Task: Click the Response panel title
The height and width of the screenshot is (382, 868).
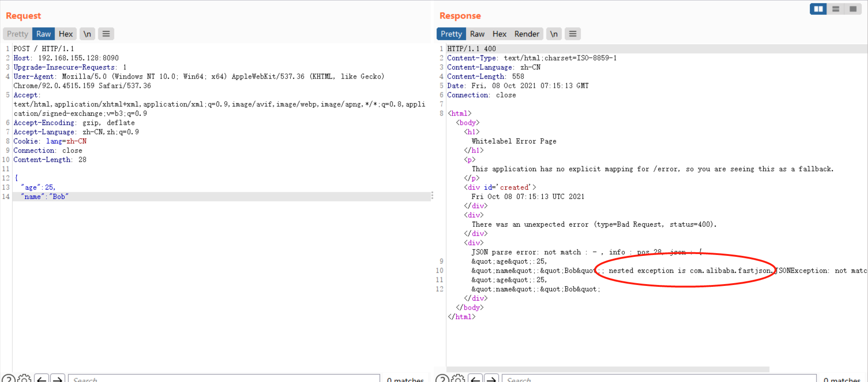Action: [460, 16]
